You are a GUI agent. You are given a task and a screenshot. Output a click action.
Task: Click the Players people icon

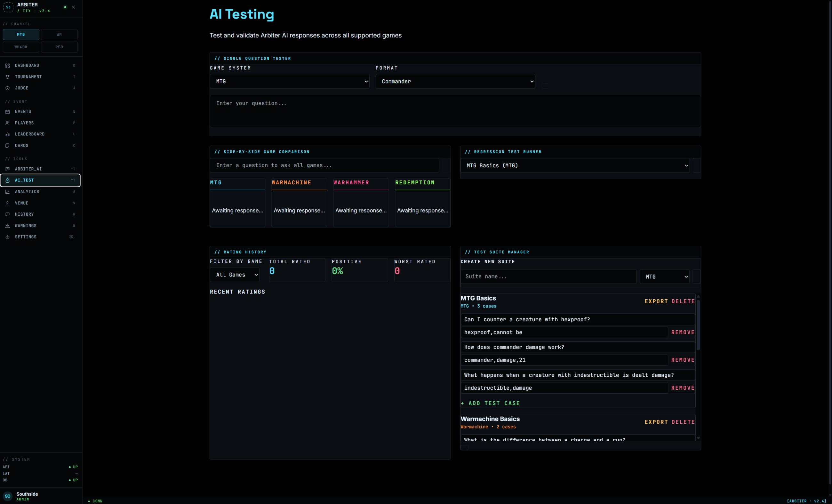7,123
